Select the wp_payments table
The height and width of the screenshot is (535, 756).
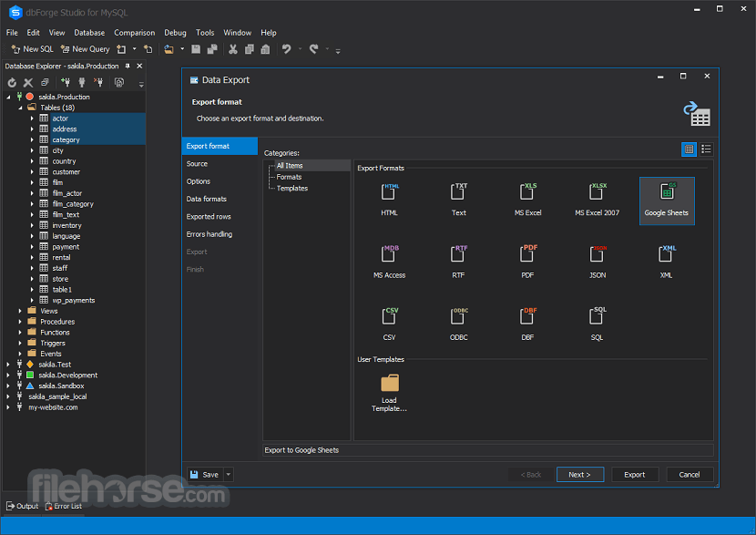[73, 301]
